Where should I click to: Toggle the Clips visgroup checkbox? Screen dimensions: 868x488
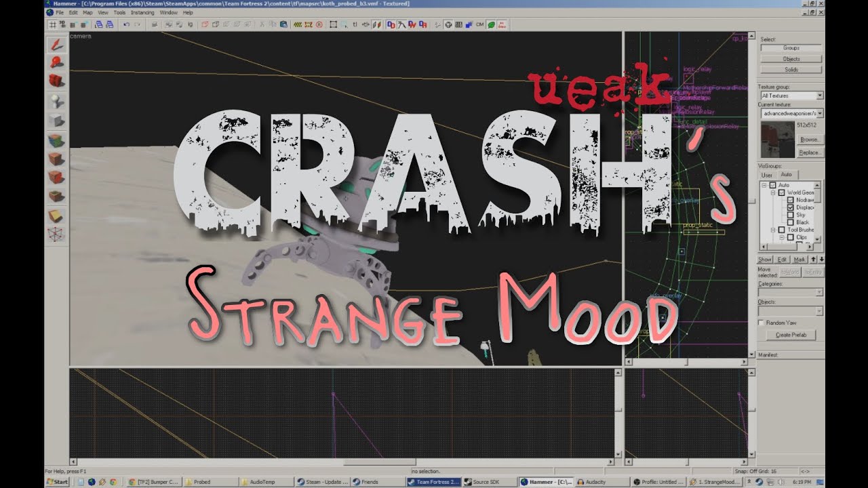tap(791, 237)
